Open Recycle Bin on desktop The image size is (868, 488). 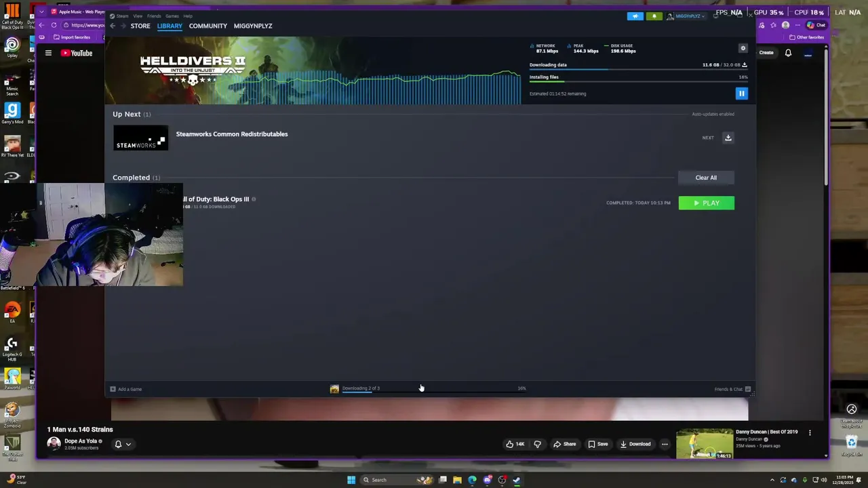(x=852, y=446)
